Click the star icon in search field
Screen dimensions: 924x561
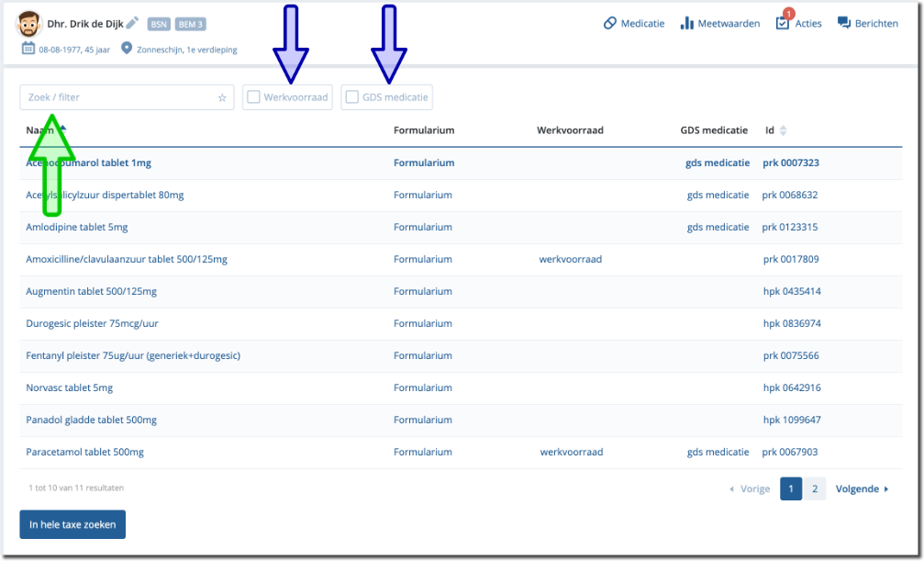click(222, 97)
